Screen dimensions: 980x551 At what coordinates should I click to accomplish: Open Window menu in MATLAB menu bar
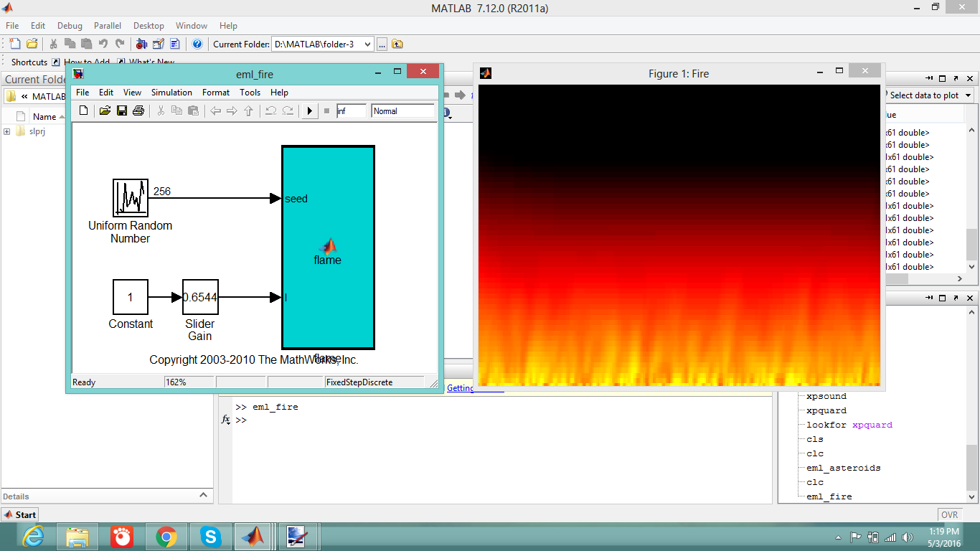pos(192,26)
